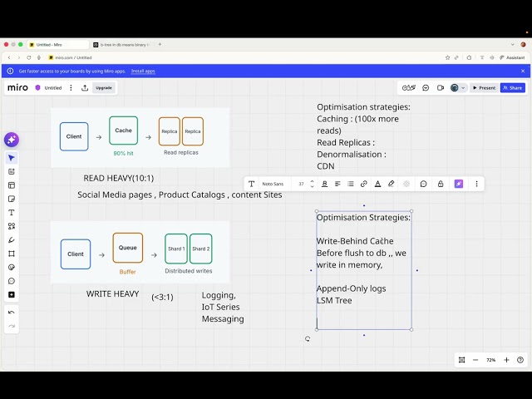Open more options in text toolbar
The image size is (532, 399).
coord(476,184)
